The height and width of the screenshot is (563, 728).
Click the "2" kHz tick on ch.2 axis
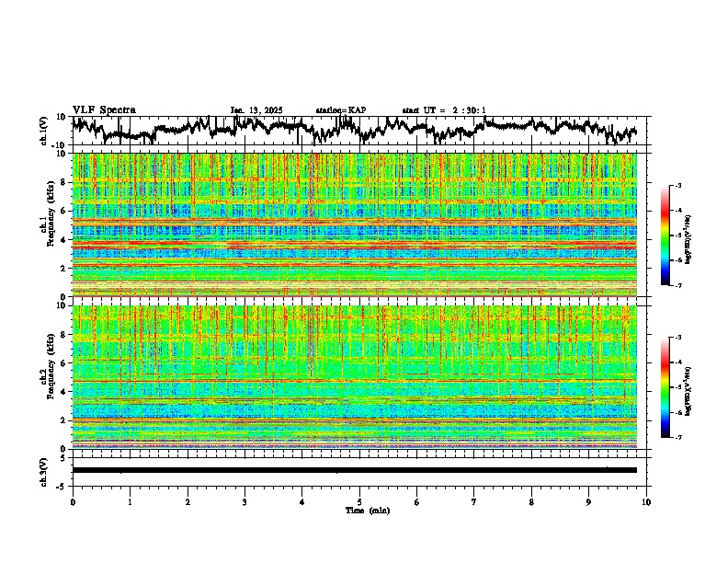64,420
